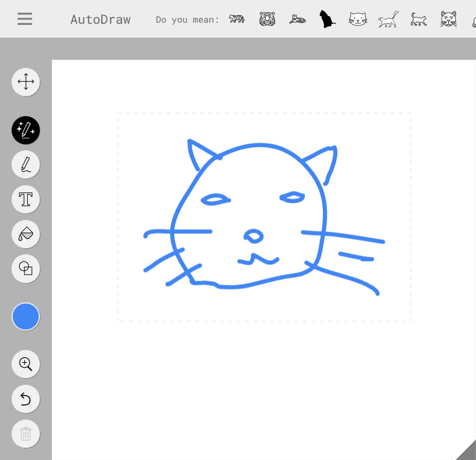Image resolution: width=476 pixels, height=460 pixels.
Task: Select the black sitting cat silhouette suggestion
Action: (x=327, y=19)
